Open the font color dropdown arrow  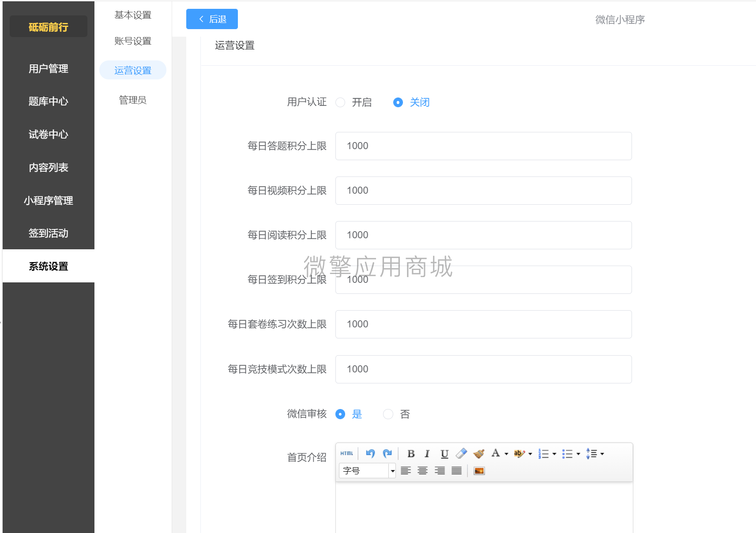coord(507,454)
